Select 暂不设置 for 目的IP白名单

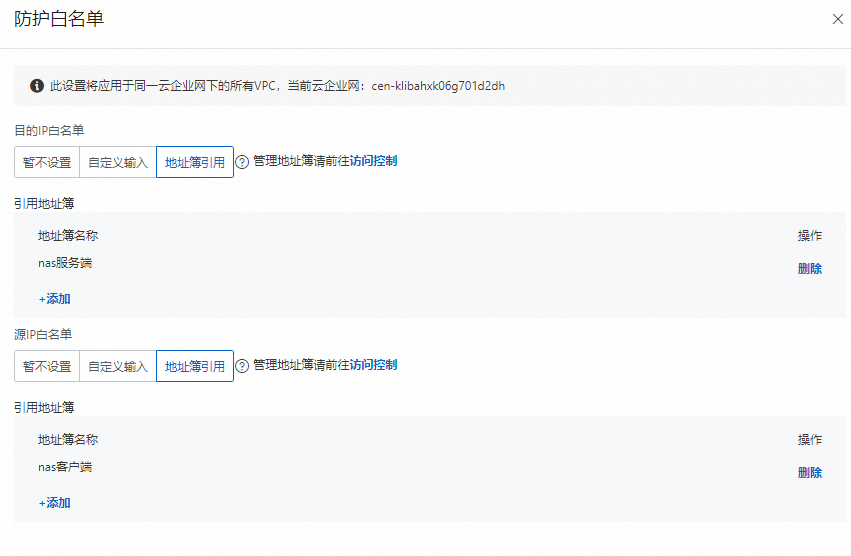pyautogui.click(x=47, y=163)
